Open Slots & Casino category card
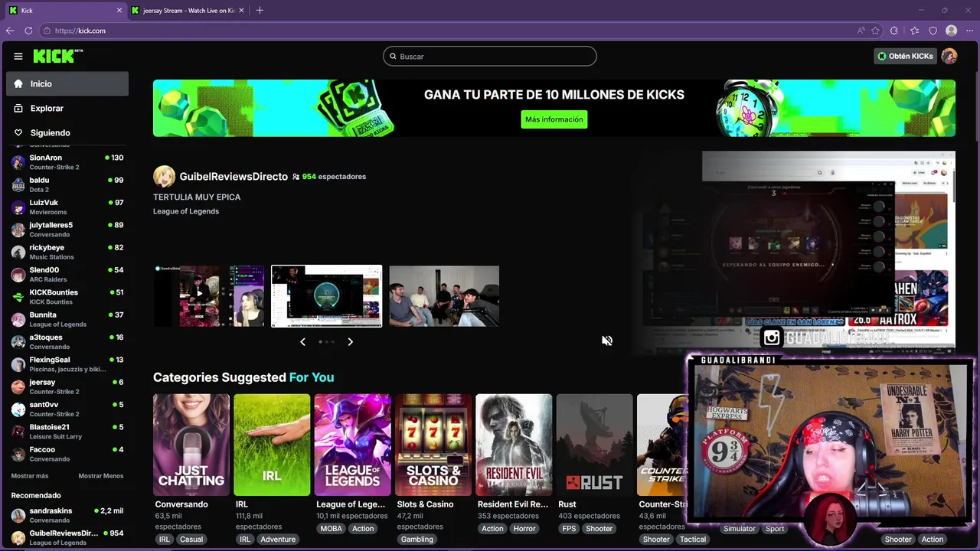Image resolution: width=980 pixels, height=551 pixels. coord(433,445)
